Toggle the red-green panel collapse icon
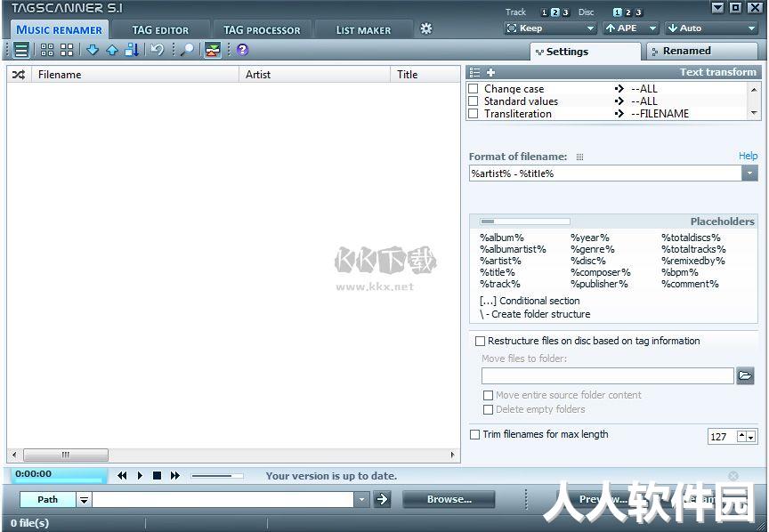Screen dimensions: 769x532 [213, 50]
